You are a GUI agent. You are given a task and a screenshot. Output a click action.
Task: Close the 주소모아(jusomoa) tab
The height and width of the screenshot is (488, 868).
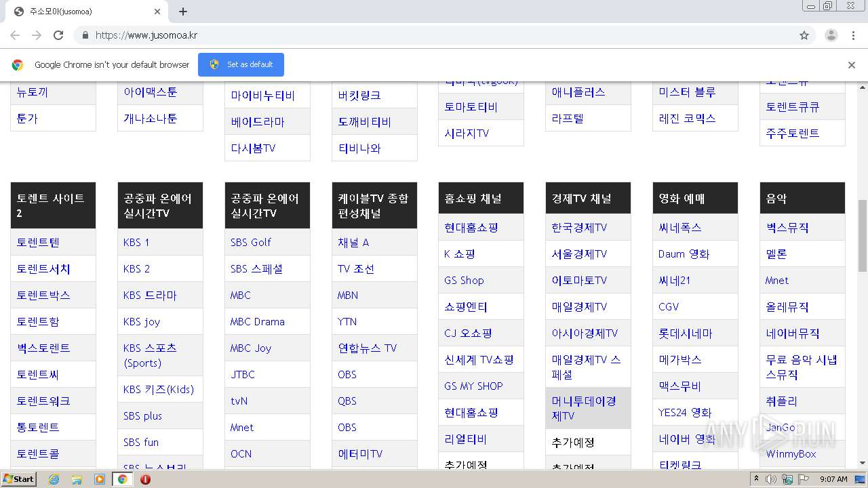157,12
